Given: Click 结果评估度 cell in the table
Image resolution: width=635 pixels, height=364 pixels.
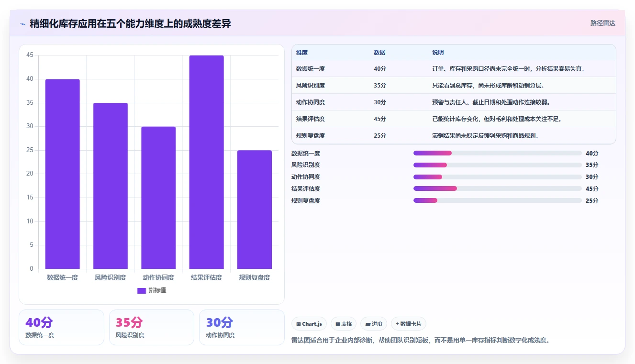Looking at the screenshot, I should tap(311, 119).
